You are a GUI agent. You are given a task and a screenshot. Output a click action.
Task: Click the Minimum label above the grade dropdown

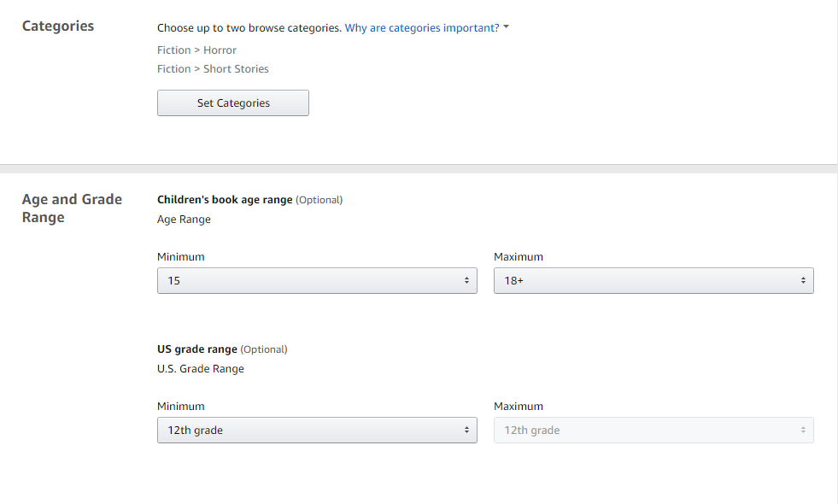click(181, 407)
